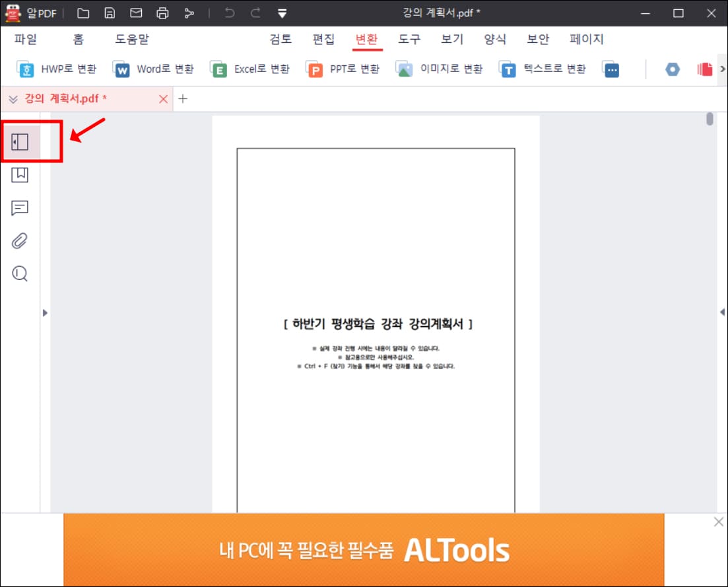Convert the PDF using Excel로 변환
The width and height of the screenshot is (728, 587).
[249, 69]
